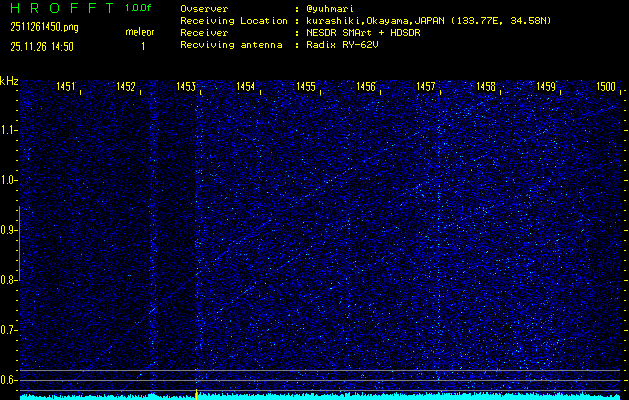This screenshot has height=400, width=629.
Task: Click the 1452 time marker
Action: [x=126, y=87]
